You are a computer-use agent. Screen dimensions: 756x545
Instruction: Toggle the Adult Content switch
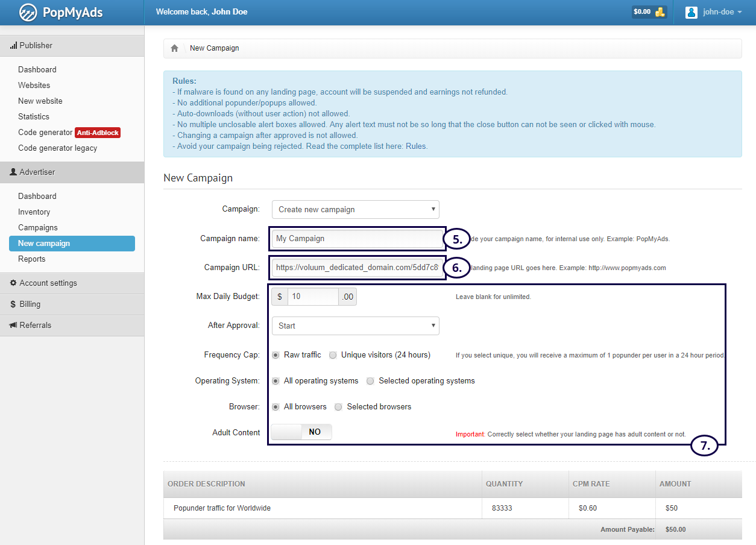click(x=301, y=432)
